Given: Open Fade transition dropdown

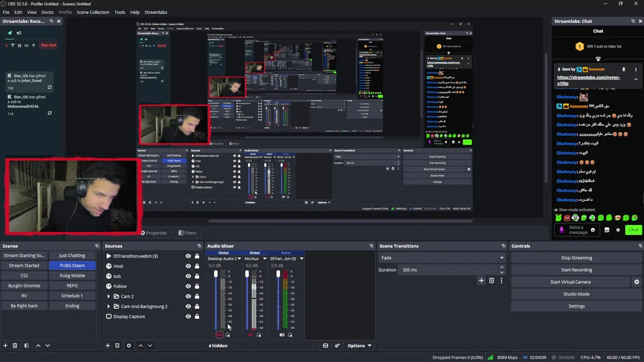Looking at the screenshot, I should [x=442, y=257].
